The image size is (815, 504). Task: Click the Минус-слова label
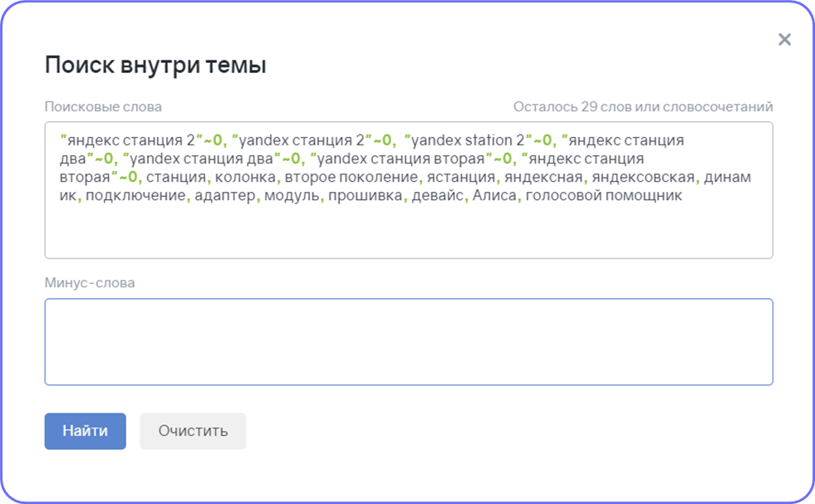(90, 282)
